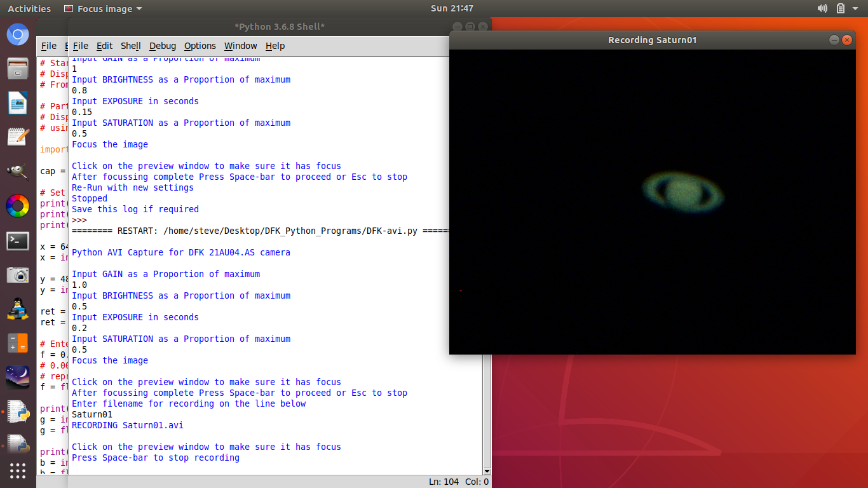The height and width of the screenshot is (488, 868).
Task: Open the Calculator dock icon
Action: tap(18, 343)
